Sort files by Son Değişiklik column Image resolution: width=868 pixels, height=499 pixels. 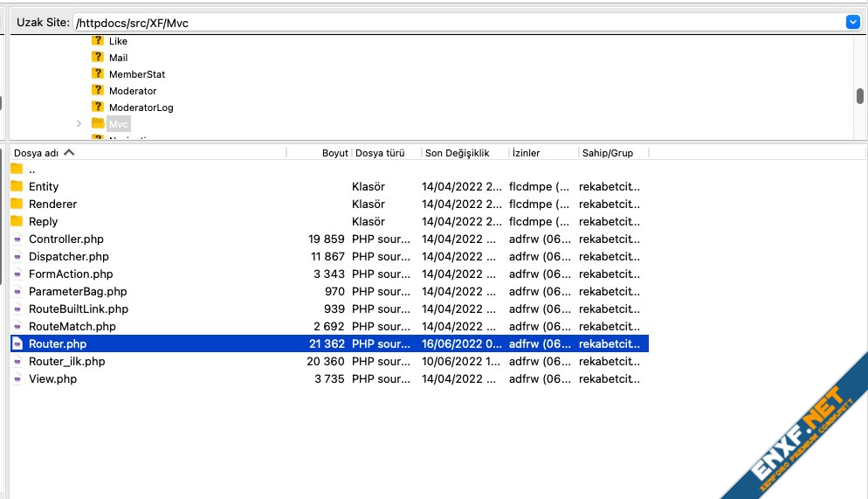coord(463,153)
